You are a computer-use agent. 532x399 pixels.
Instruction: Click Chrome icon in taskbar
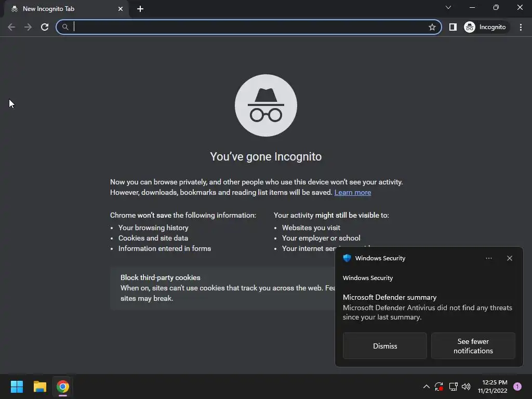[x=63, y=387]
